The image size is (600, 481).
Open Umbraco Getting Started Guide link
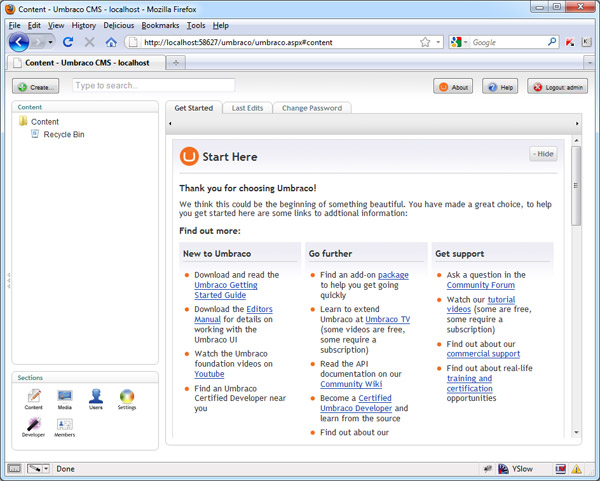226,290
